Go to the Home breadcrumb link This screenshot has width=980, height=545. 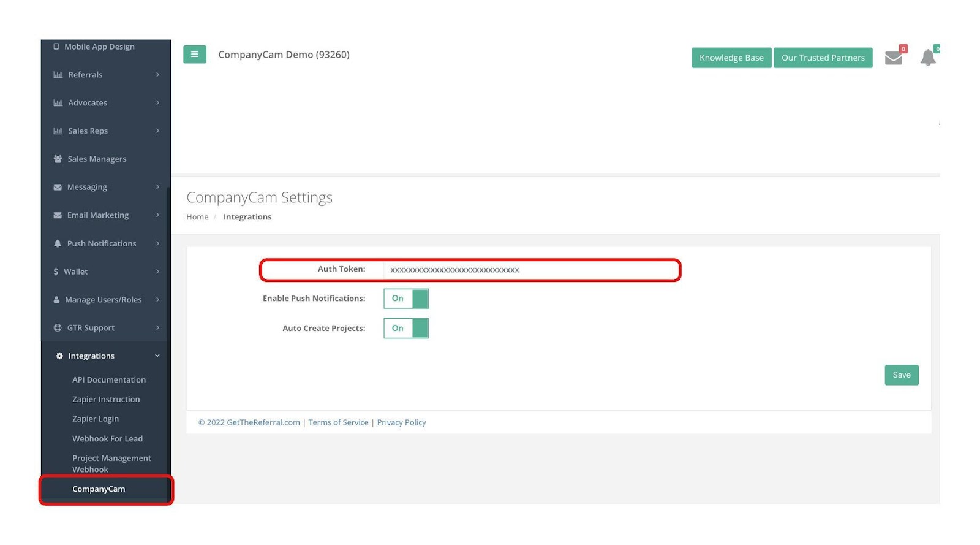(x=197, y=217)
